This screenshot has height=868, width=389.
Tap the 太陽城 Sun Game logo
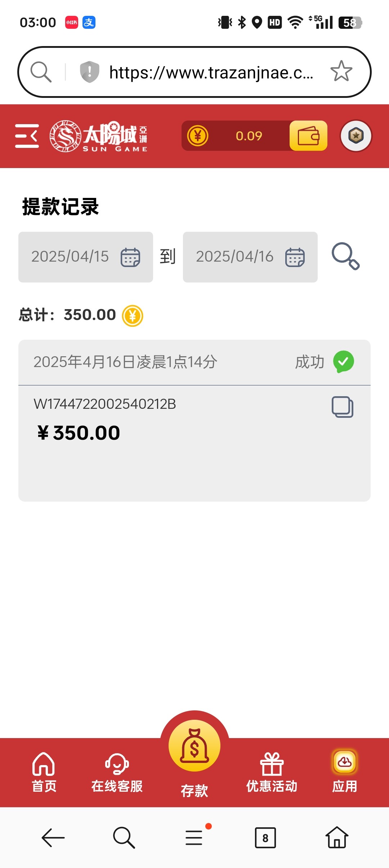pyautogui.click(x=99, y=136)
